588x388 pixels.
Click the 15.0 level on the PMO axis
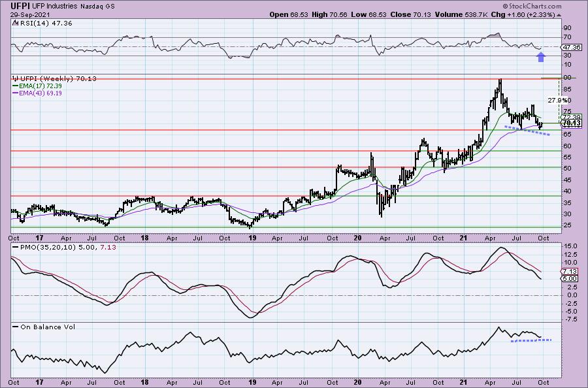[x=570, y=246]
